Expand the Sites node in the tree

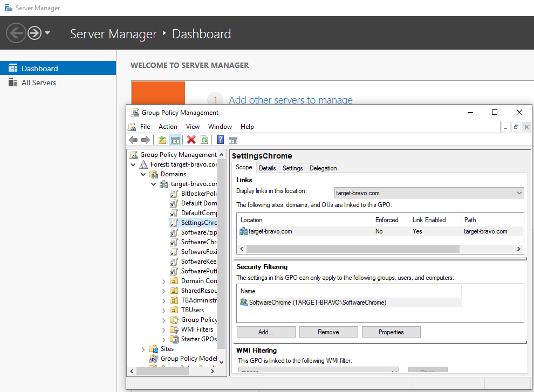[x=143, y=348]
